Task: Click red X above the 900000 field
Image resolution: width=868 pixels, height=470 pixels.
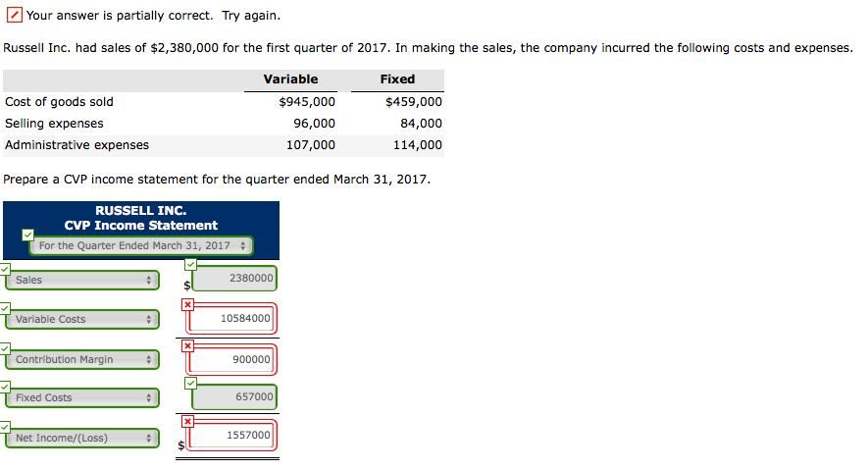Action: tap(187, 345)
